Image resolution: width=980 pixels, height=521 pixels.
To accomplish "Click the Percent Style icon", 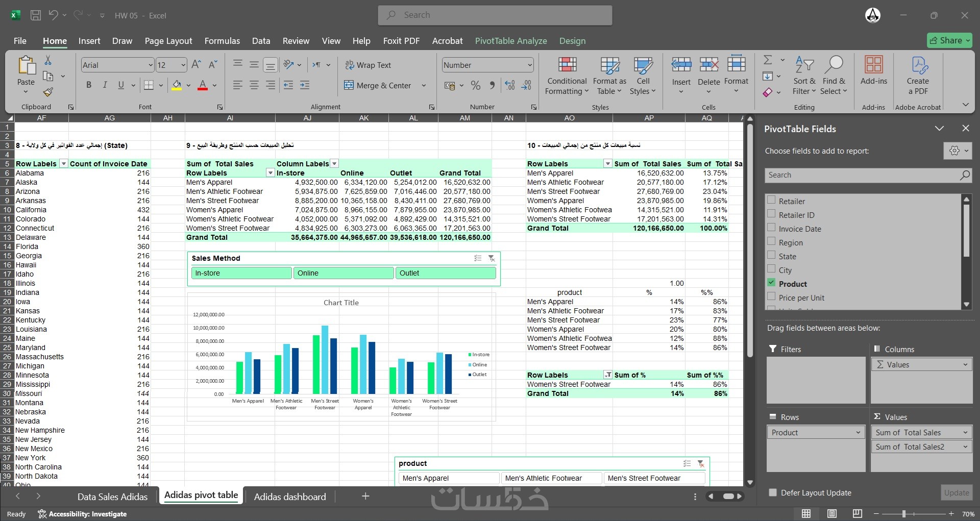I will [476, 85].
